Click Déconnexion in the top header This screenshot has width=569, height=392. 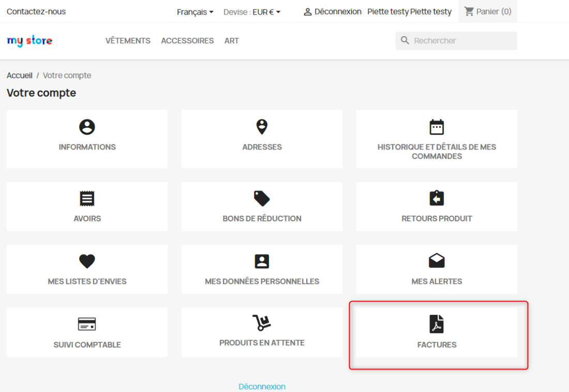(x=338, y=11)
